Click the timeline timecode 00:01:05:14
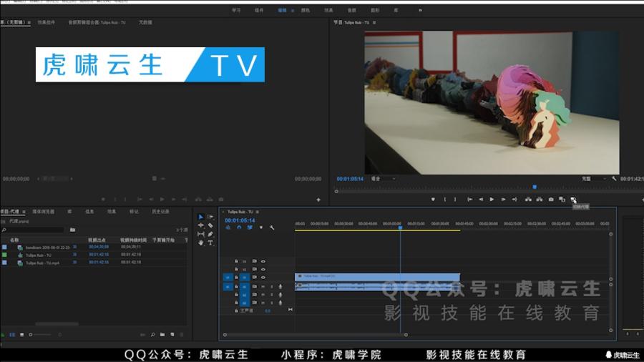Screen dimensions: 644x362 coord(240,220)
